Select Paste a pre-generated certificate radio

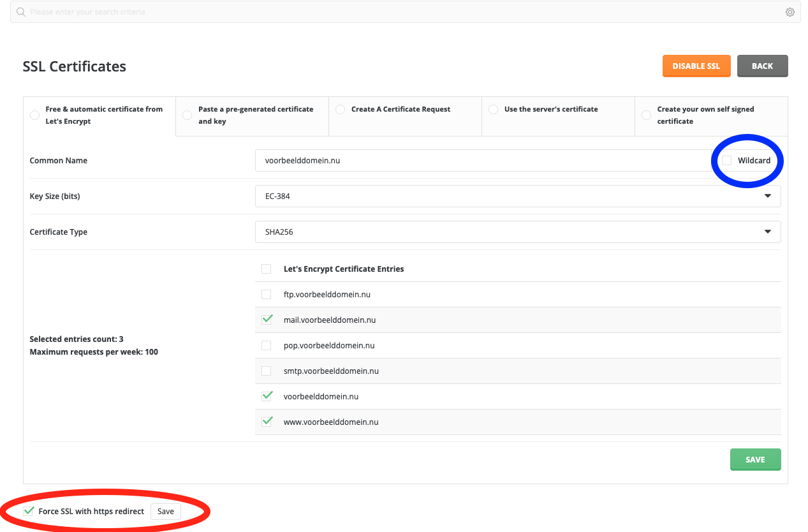pos(187,115)
